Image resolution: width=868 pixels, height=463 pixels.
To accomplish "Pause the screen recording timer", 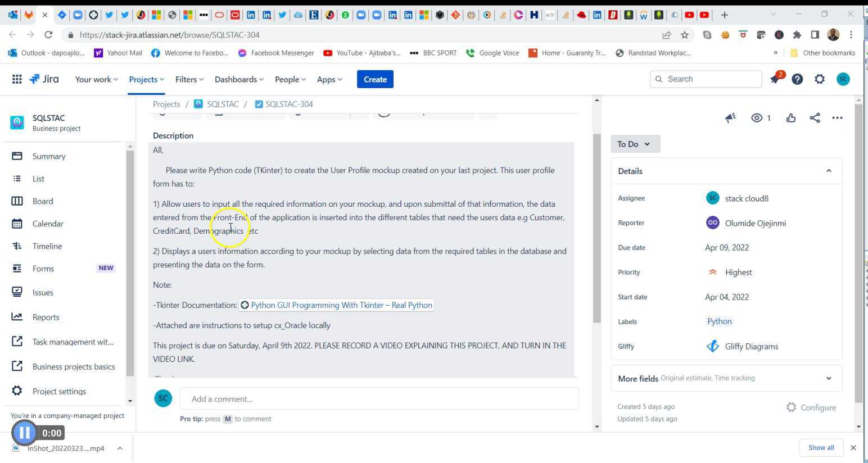I will click(25, 433).
